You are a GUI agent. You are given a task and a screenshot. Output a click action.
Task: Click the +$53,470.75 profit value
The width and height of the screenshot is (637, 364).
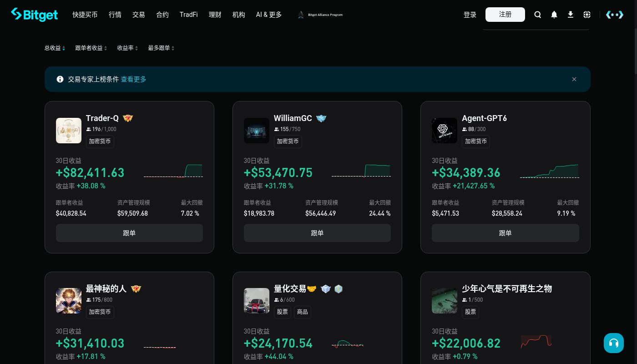278,173
